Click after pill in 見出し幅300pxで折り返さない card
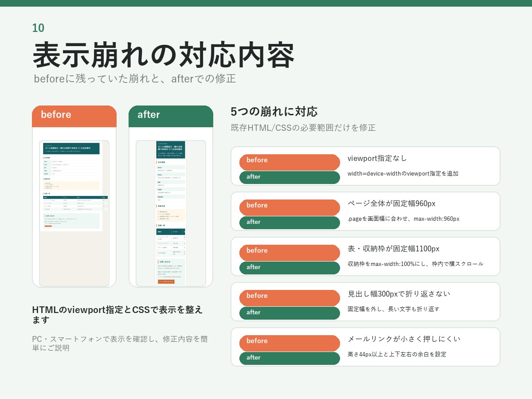 pos(289,313)
